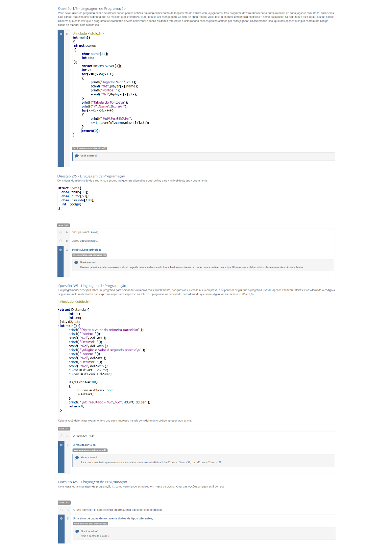Click the 'Questão 1/5 - Linguagem de Programação' heading
The height and width of the screenshot is (554, 392).
coord(91,9)
